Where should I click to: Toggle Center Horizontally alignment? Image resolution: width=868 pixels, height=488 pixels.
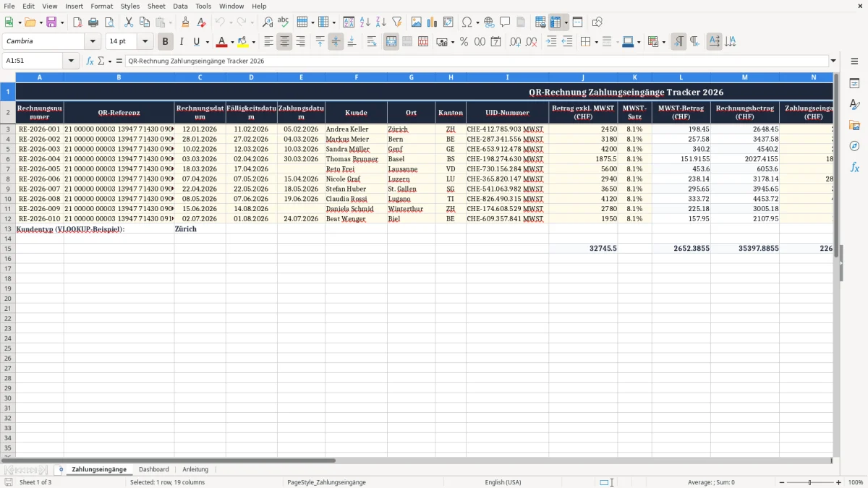coord(284,42)
